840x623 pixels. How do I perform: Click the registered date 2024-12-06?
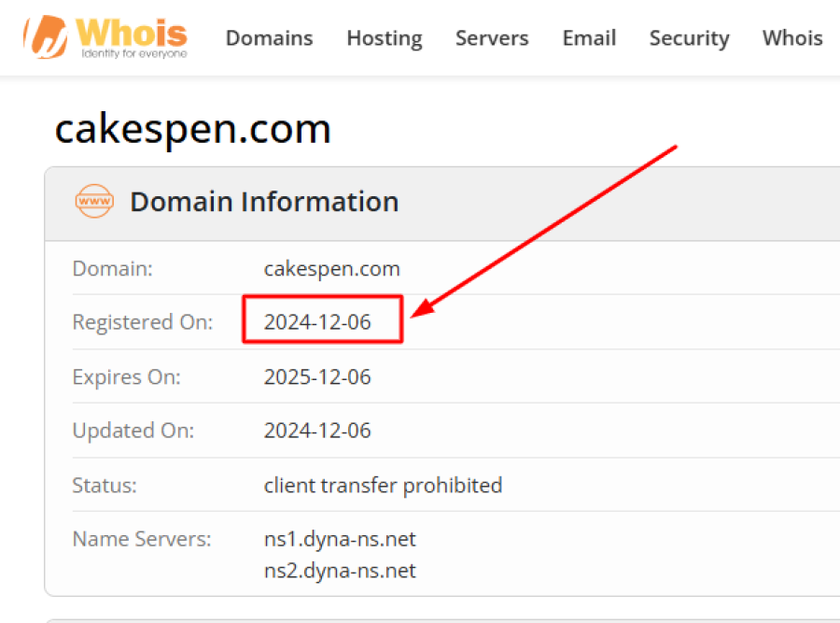317,322
